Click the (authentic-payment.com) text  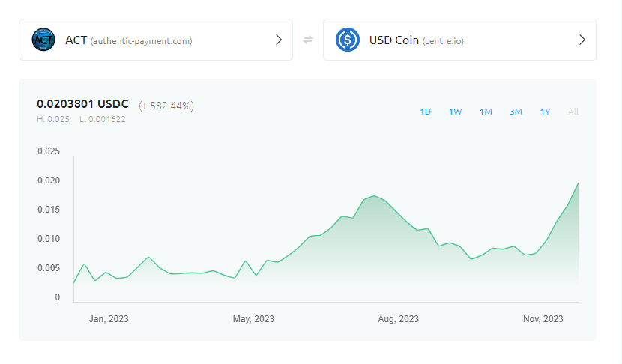pyautogui.click(x=141, y=41)
